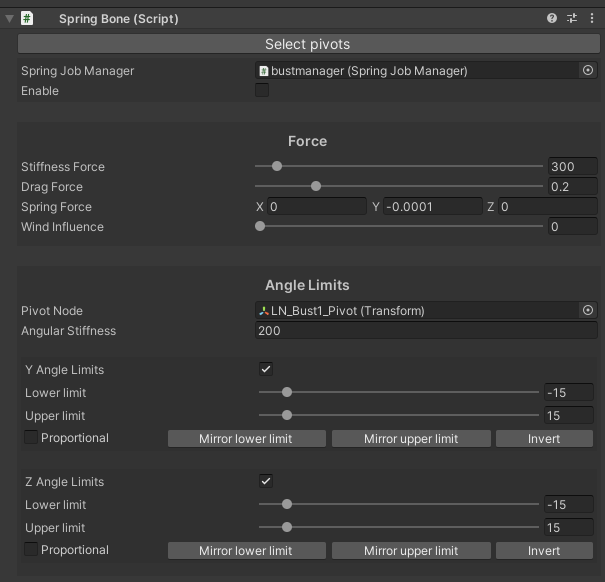Click Invert button for Z Angle Limits
This screenshot has height=582, width=605.
[x=544, y=550]
